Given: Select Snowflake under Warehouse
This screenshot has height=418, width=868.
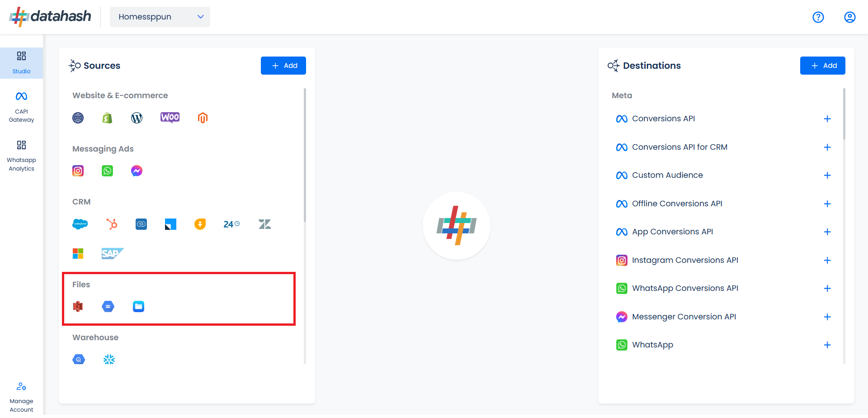Looking at the screenshot, I should 109,360.
